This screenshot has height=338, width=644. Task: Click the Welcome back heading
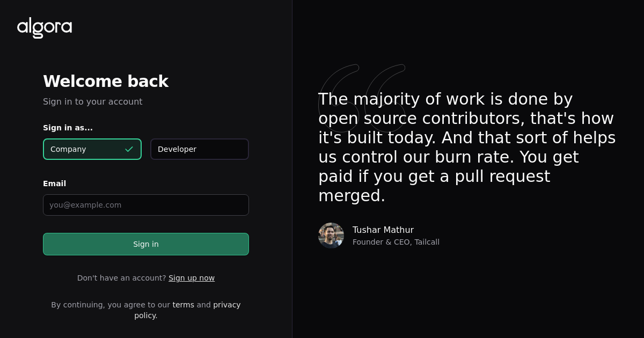[x=106, y=82]
